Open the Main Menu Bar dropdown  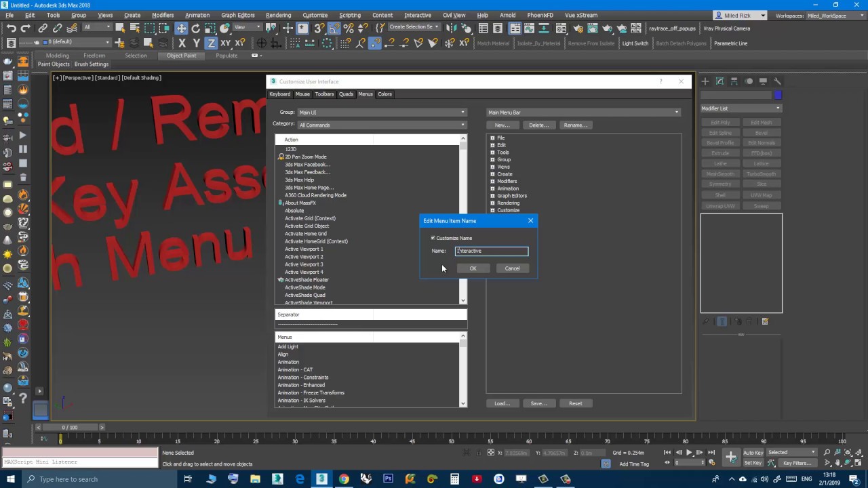coord(583,113)
